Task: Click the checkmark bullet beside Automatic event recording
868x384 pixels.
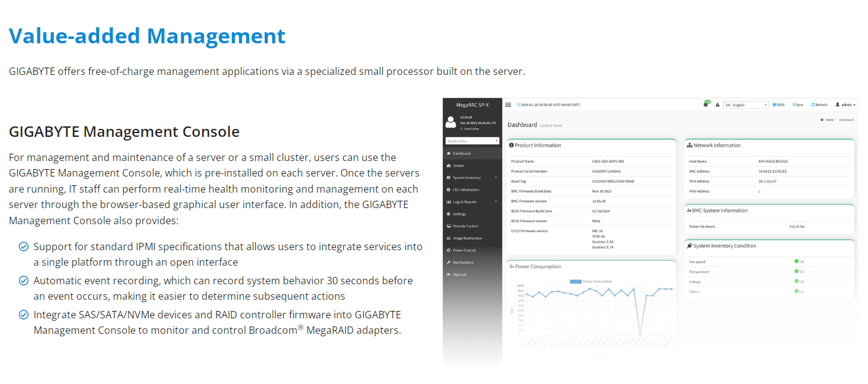Action: click(x=24, y=281)
